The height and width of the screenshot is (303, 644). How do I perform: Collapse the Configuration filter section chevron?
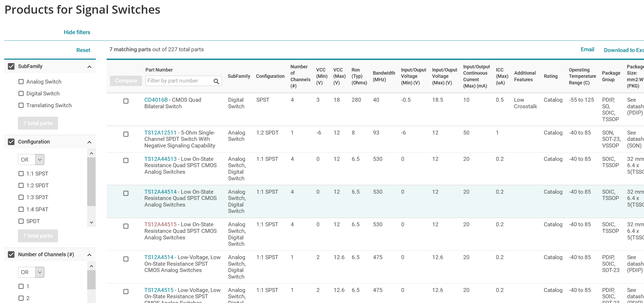(x=89, y=142)
